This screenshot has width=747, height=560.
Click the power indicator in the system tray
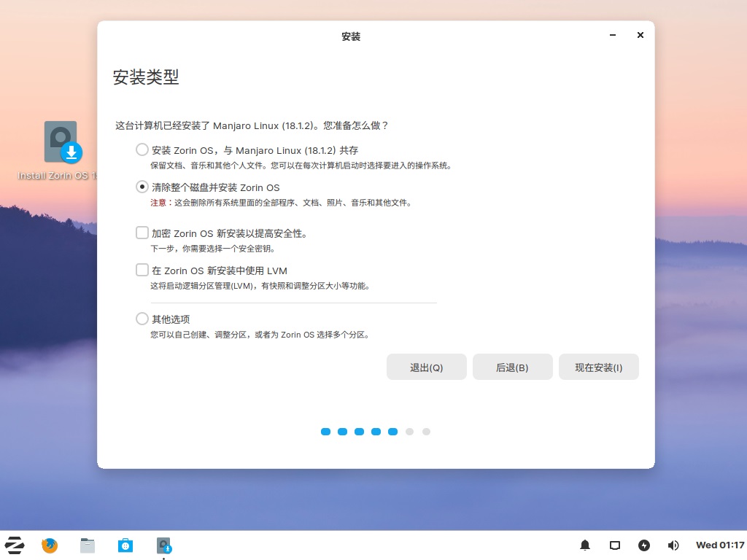[644, 545]
